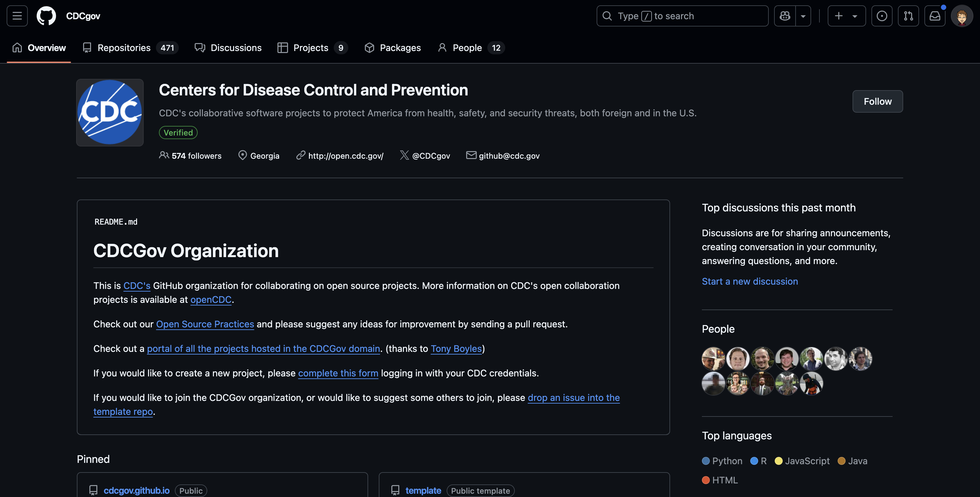The image size is (980, 497).
Task: Open the @CDCgov X profile link
Action: pyautogui.click(x=431, y=156)
